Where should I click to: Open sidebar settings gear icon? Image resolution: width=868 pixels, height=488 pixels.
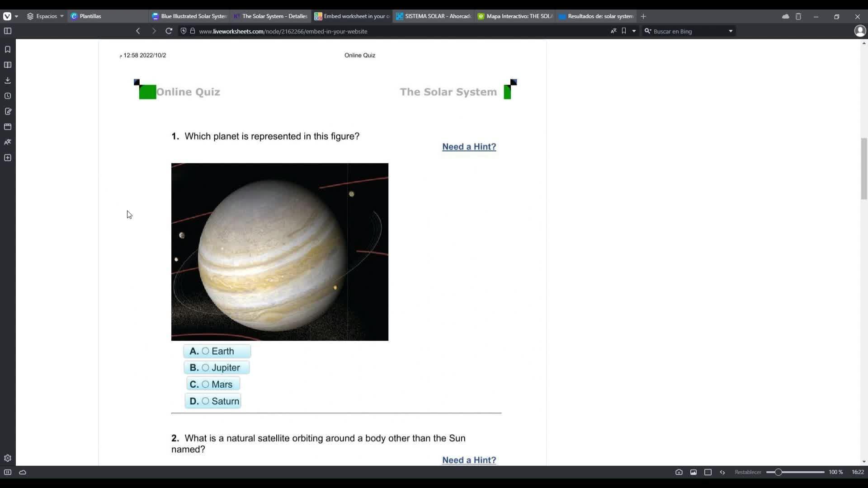(8, 458)
